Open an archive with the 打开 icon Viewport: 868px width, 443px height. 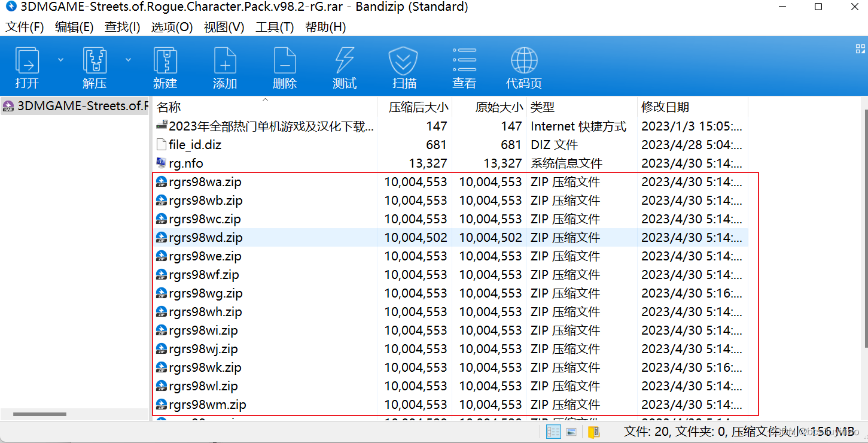tap(26, 66)
